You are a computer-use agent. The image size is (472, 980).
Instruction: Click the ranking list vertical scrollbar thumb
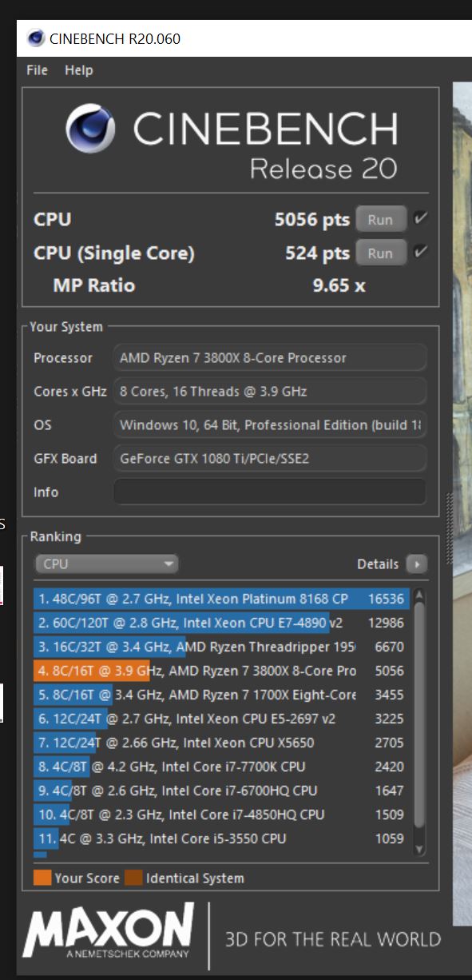[x=419, y=715]
